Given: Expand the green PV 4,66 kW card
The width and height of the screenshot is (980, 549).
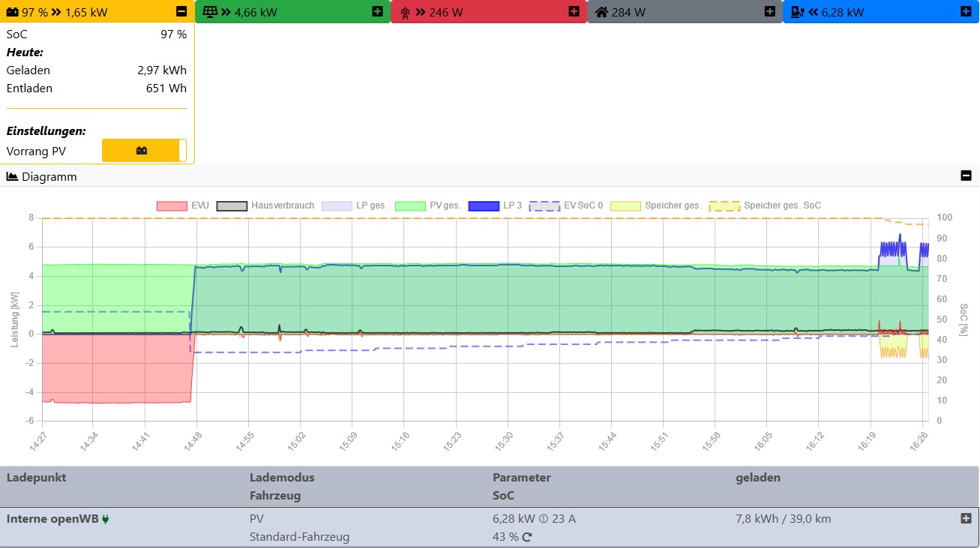Looking at the screenshot, I should click(x=377, y=12).
